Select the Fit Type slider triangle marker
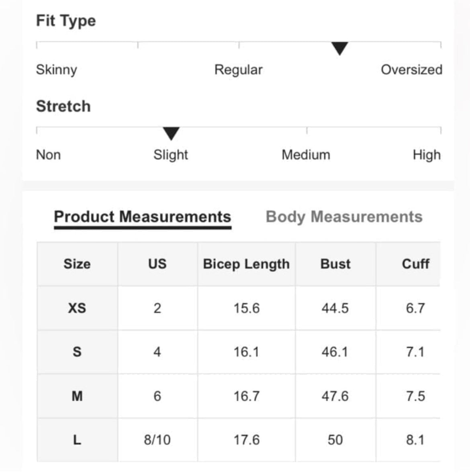Image resolution: width=470 pixels, height=476 pixels. [x=339, y=49]
